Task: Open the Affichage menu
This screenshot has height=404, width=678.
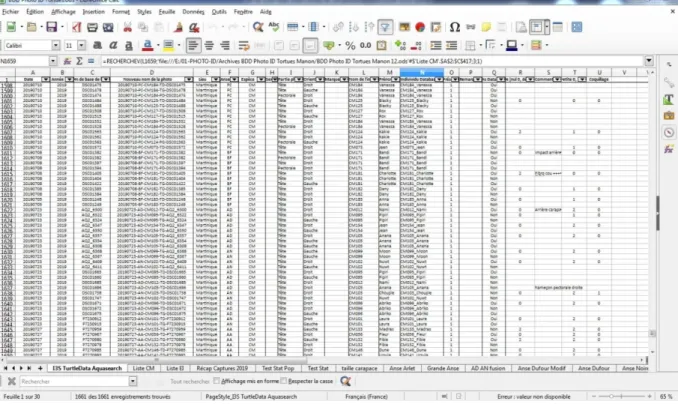Action: coord(63,12)
